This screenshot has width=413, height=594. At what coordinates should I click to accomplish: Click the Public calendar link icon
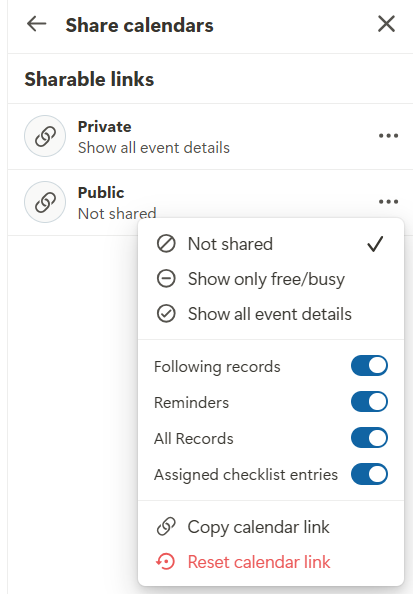[45, 202]
